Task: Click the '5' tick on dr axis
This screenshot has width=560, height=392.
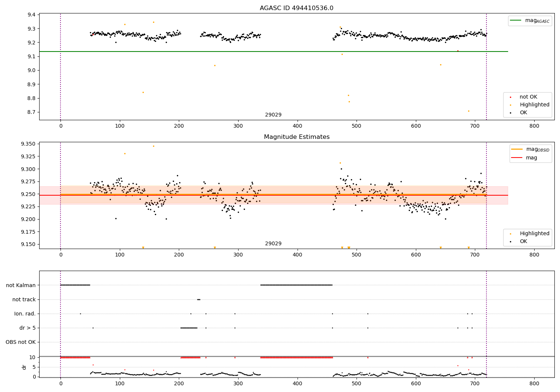Action: pyautogui.click(x=34, y=367)
